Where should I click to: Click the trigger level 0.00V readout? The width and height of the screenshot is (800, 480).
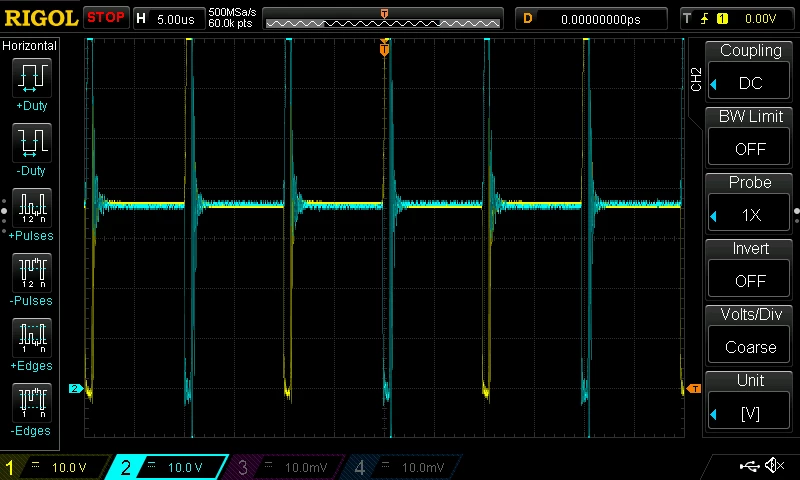pyautogui.click(x=760, y=19)
